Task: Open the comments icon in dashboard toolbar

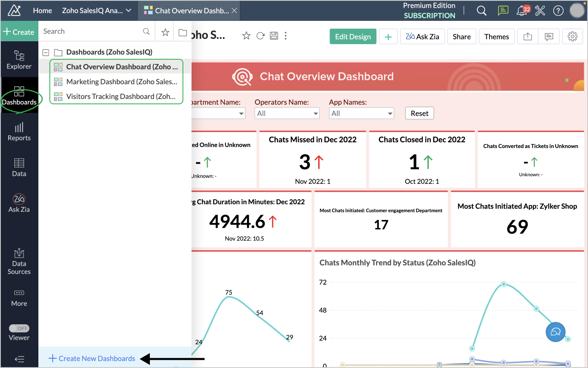Action: (549, 36)
